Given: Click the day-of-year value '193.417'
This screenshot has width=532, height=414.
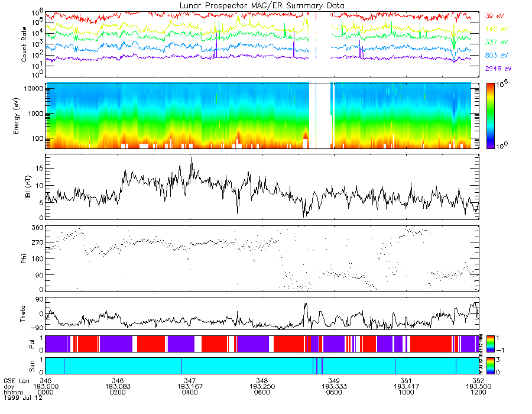Looking at the screenshot, I should click(x=406, y=387).
